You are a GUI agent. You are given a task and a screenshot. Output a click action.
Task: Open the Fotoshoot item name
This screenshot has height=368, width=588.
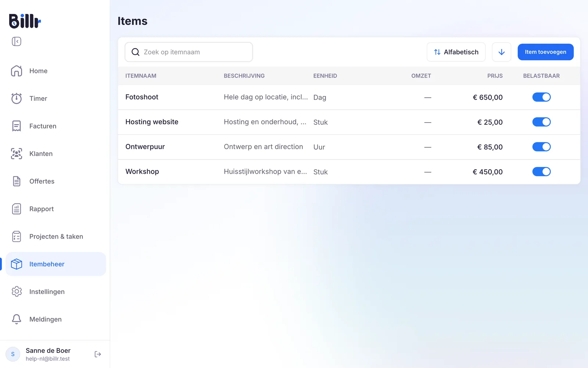tap(142, 97)
